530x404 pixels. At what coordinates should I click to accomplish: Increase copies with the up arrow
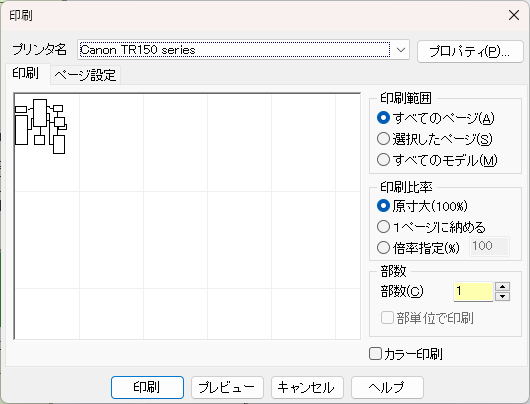(x=503, y=287)
